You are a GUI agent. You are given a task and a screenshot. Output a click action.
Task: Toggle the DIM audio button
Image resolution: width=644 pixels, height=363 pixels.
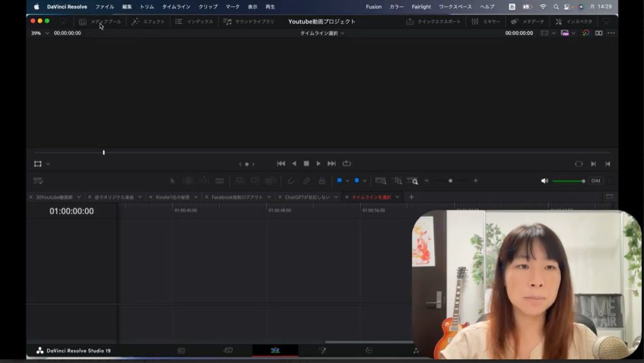(596, 181)
